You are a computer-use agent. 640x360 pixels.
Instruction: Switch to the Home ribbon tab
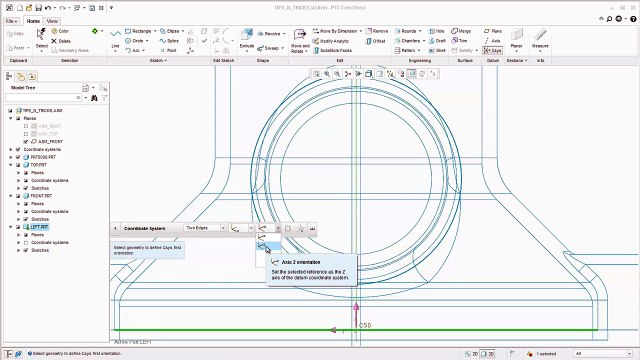pos(33,21)
